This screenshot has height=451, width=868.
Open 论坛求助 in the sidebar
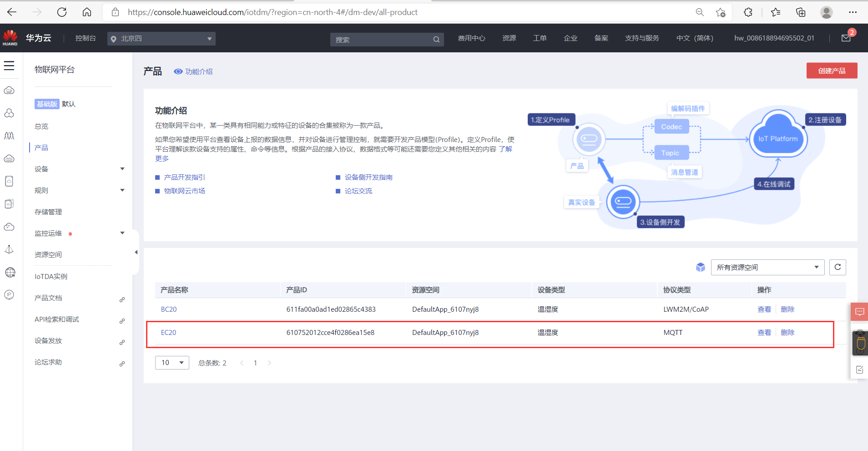[x=48, y=362]
